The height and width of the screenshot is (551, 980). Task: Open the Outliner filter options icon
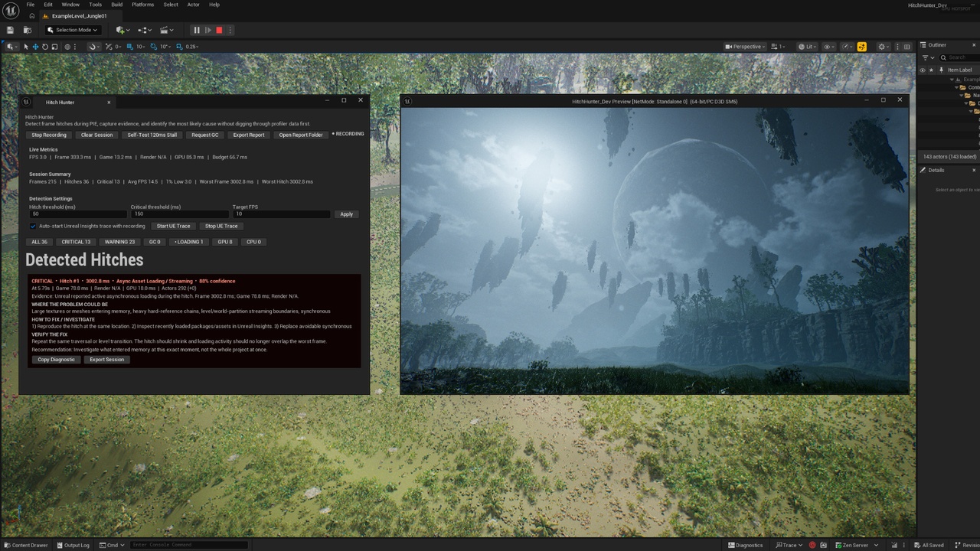click(x=925, y=57)
